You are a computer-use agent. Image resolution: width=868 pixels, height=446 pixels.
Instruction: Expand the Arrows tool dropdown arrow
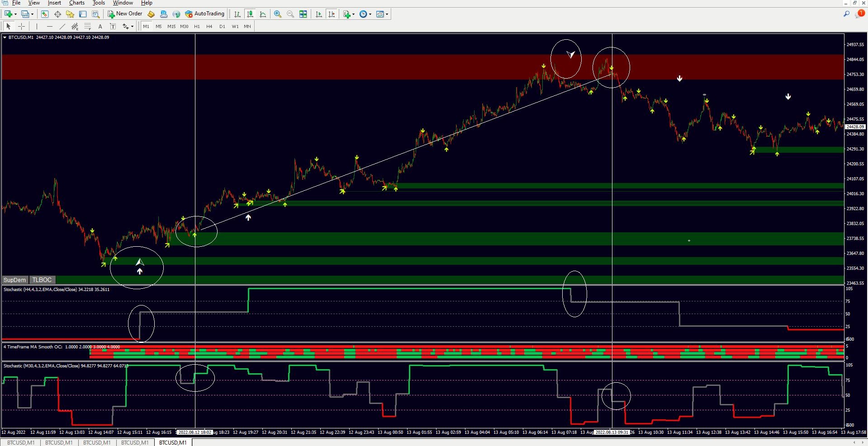(x=132, y=26)
